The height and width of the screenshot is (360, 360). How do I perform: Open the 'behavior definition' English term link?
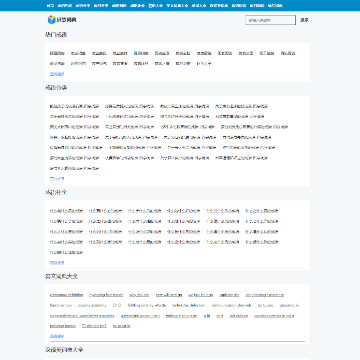[x=189, y=305]
